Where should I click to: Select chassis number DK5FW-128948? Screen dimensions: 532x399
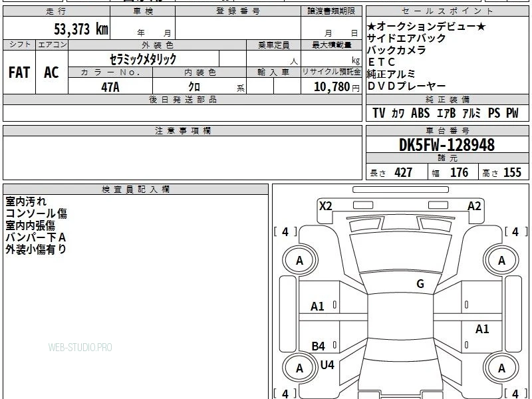(447, 145)
